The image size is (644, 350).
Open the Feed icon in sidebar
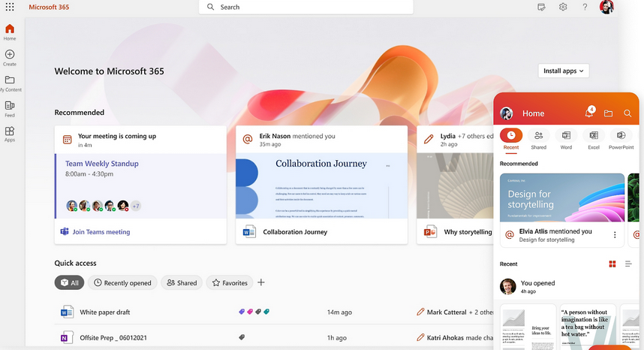[x=10, y=106]
